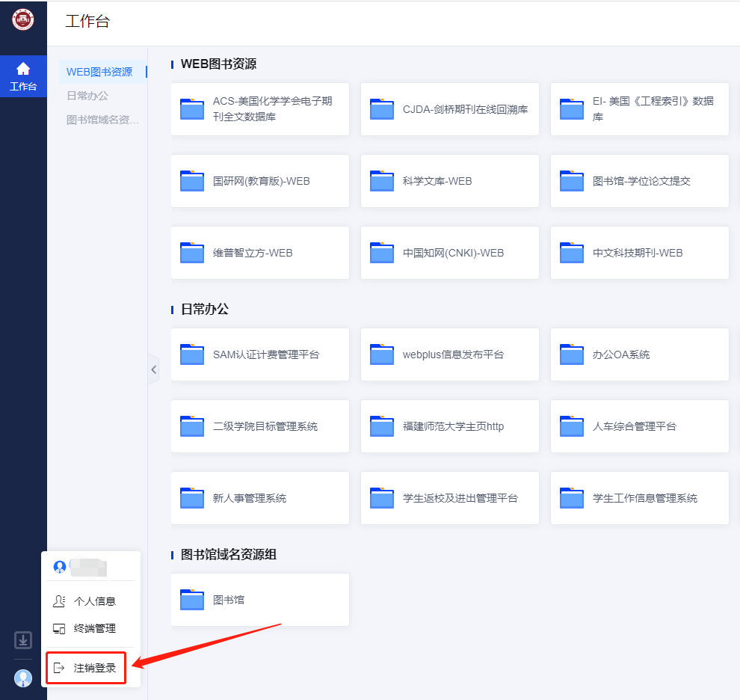Click the 科学文库-WEB folder icon
Viewport: 740px width, 700px height.
[x=382, y=181]
